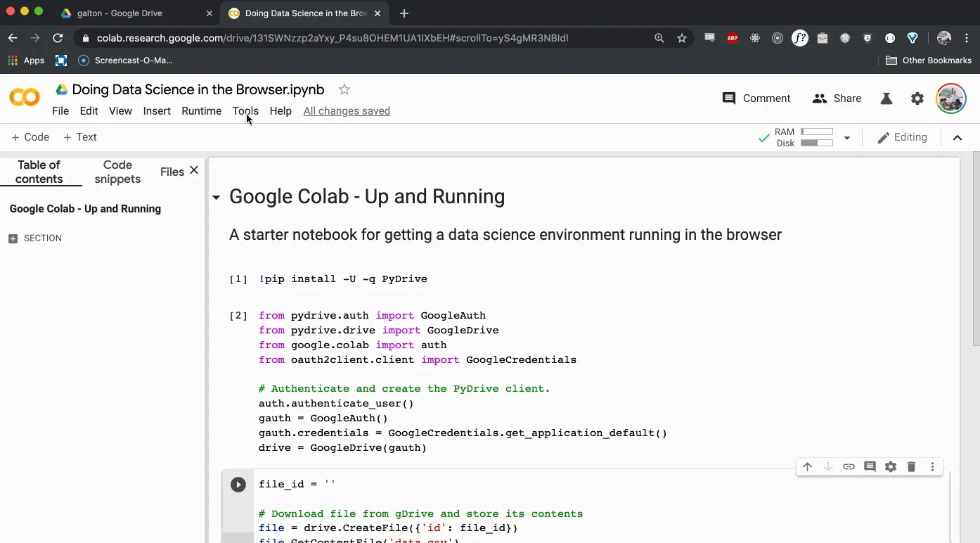Select Google Colab - Up and Running entry
The height and width of the screenshot is (543, 980).
pyautogui.click(x=85, y=209)
